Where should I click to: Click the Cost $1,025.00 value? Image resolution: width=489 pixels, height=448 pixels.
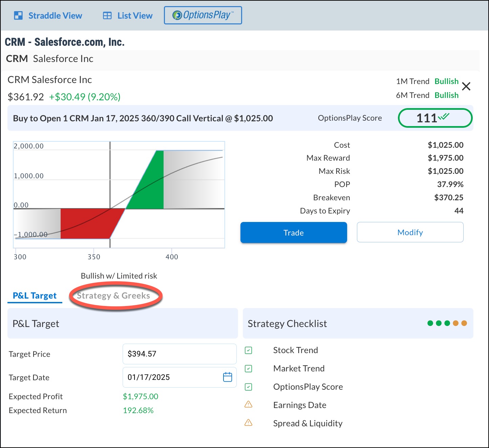point(446,145)
